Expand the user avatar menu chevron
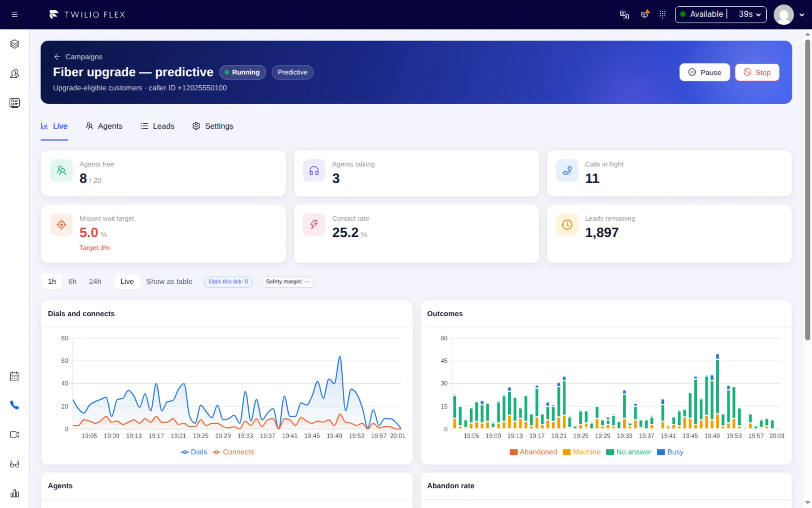 pos(802,15)
